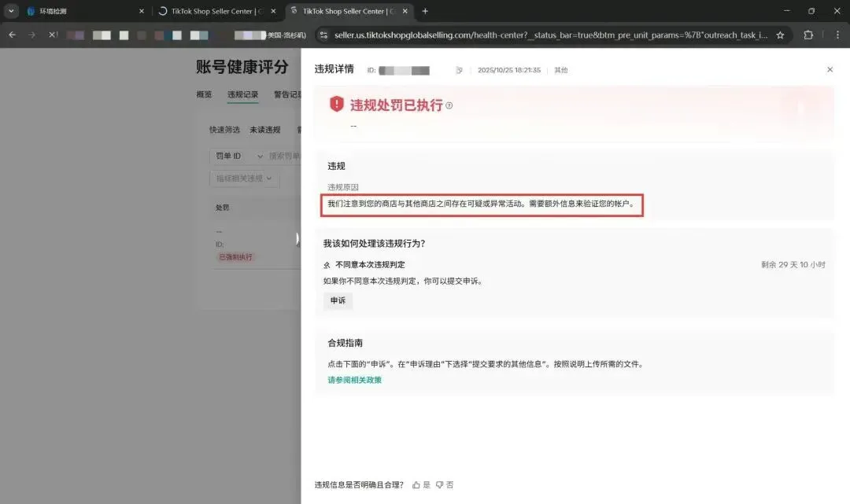Collapse the violation details side panel arrow

(x=298, y=238)
